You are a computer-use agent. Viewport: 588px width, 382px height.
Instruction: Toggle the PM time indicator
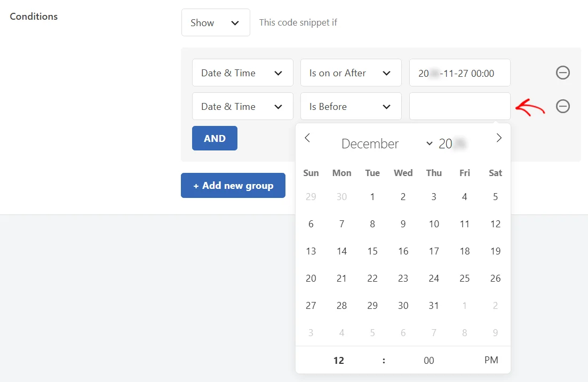click(491, 360)
